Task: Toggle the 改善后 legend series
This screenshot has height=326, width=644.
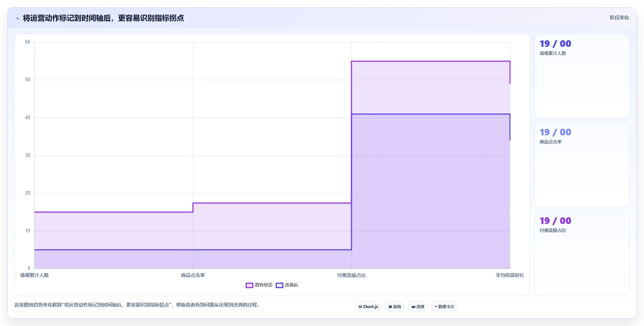Action: point(287,285)
